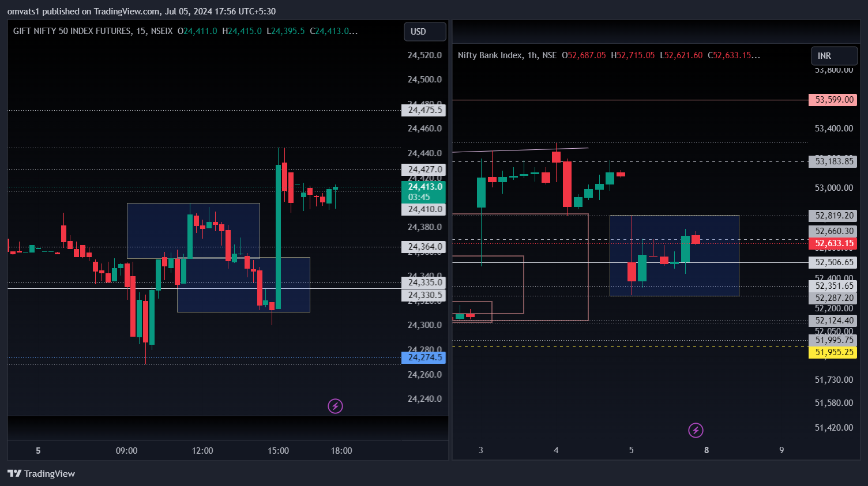The width and height of the screenshot is (868, 486).
Task: Click the yellow 51,955.25 price label
Action: point(833,352)
